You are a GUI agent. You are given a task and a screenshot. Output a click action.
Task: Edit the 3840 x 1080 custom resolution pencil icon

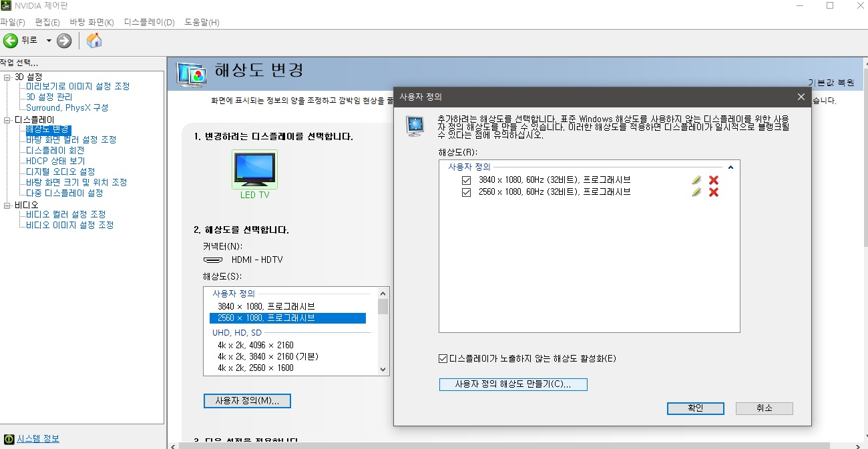(x=696, y=180)
